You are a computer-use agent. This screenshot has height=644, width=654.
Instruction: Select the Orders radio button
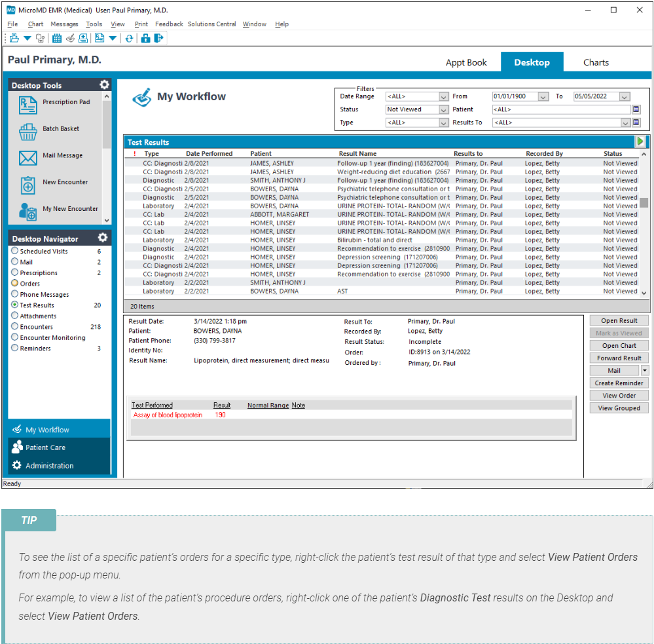coord(14,283)
